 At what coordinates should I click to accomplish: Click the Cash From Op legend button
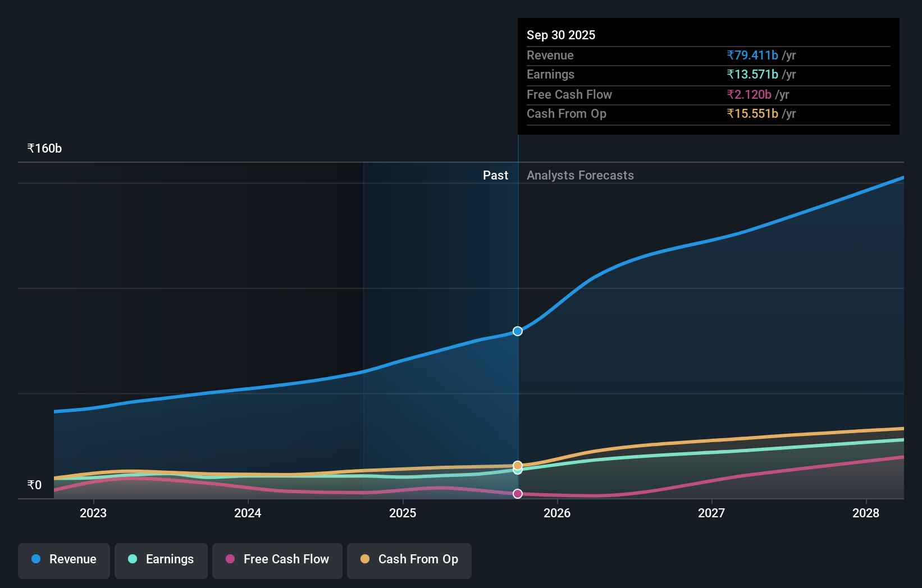tap(409, 559)
